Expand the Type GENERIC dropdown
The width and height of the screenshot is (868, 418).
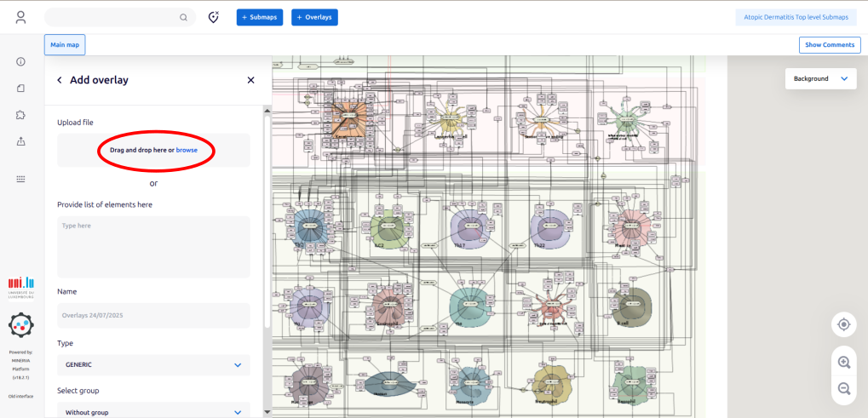point(153,365)
